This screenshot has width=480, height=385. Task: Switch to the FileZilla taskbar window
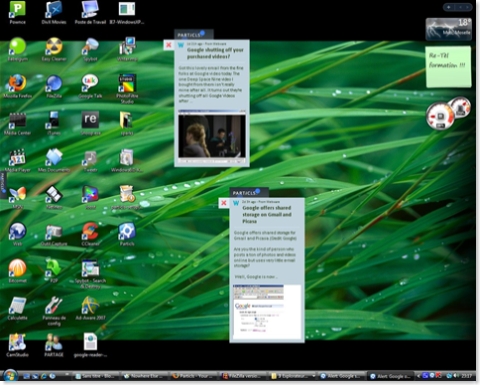(x=243, y=376)
